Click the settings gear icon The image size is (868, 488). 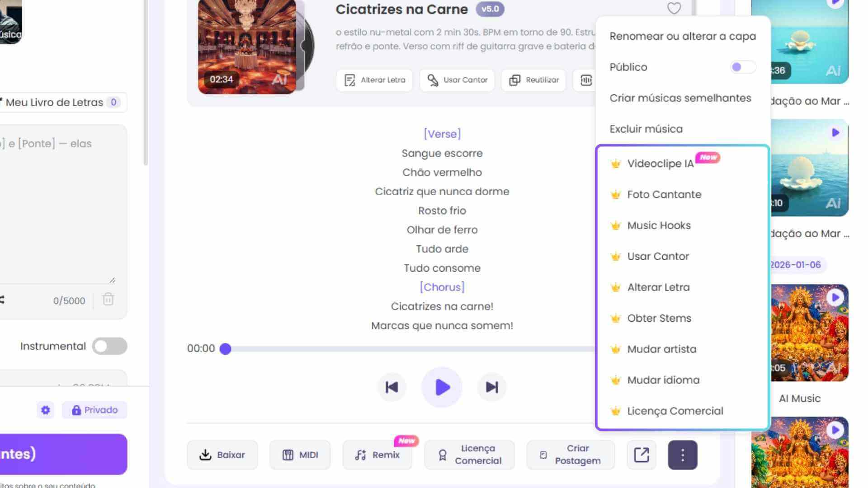[x=46, y=410]
